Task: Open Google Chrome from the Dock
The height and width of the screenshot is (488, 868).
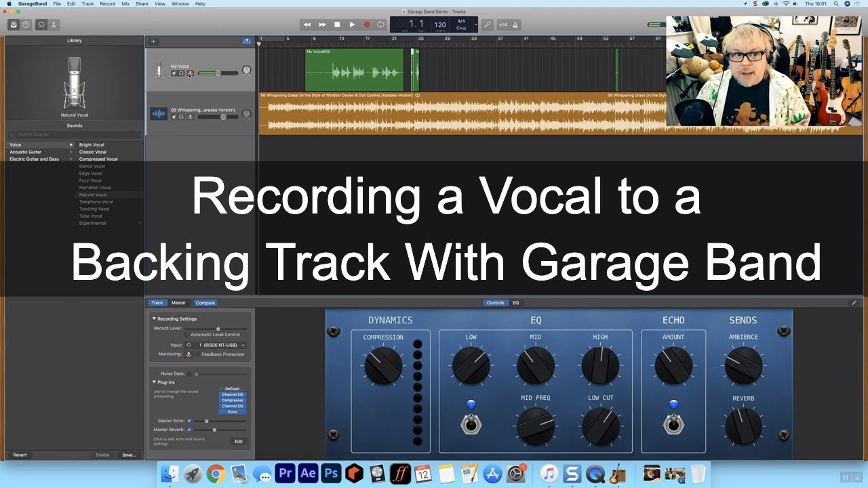Action: (216, 473)
